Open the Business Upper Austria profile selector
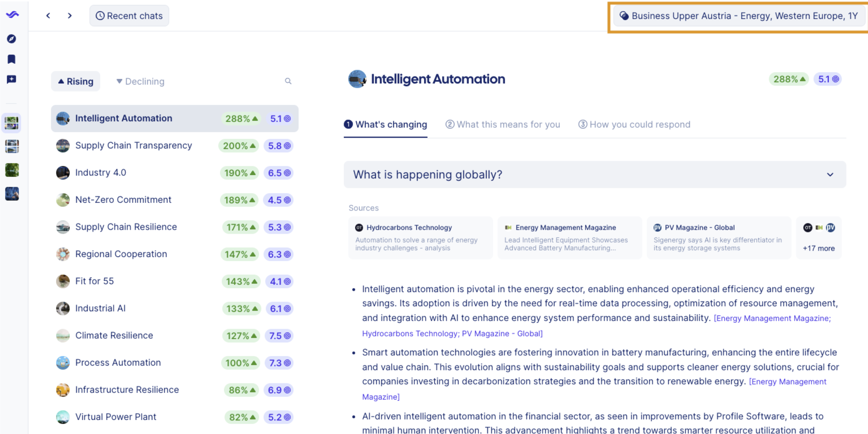Viewport: 868px width, 434px height. click(739, 16)
